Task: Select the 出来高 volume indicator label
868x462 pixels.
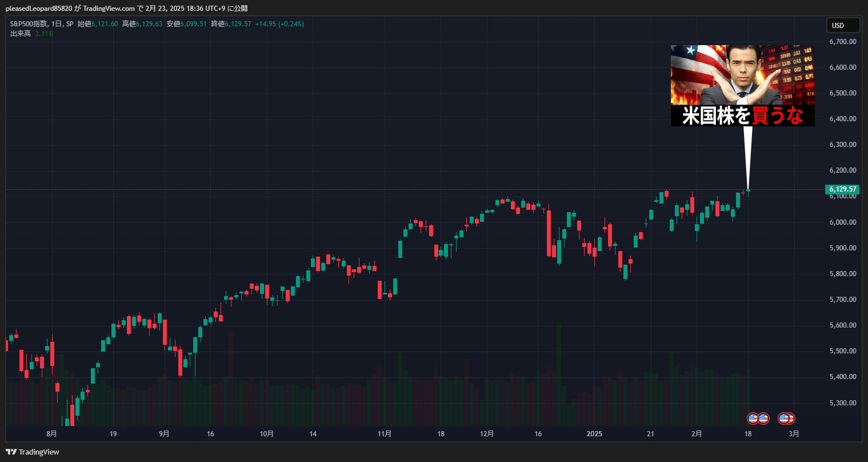Action: pos(20,34)
